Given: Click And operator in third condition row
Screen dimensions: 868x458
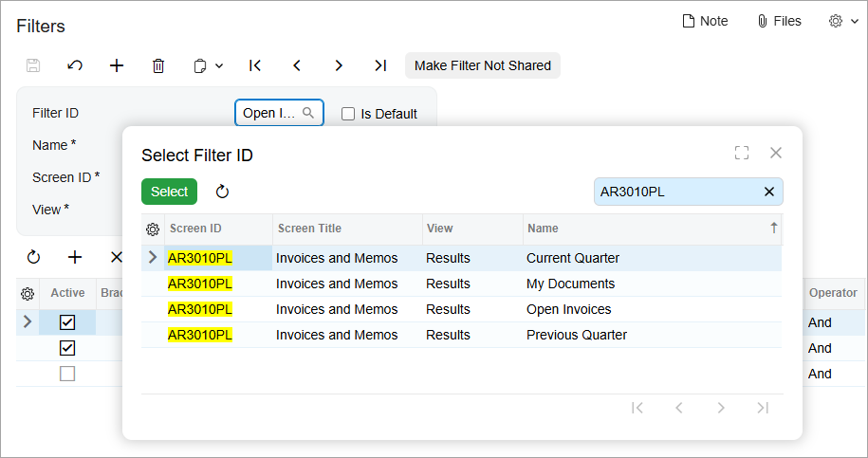Looking at the screenshot, I should click(820, 374).
